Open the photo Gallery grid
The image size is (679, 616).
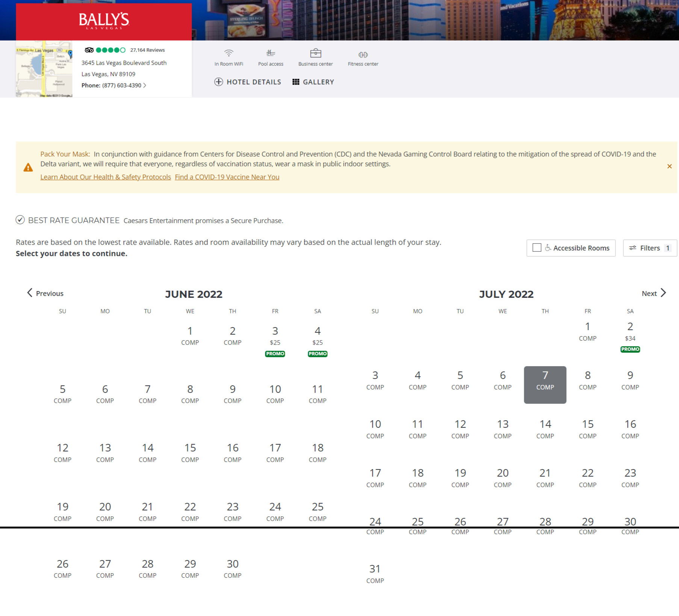(x=313, y=82)
